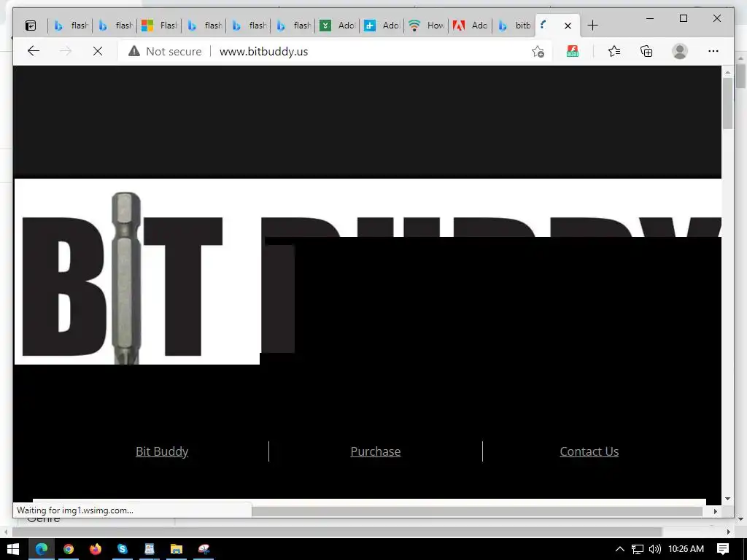Switch to the bitb Bing tab
Viewport: 747px width, 560px height.
point(514,26)
